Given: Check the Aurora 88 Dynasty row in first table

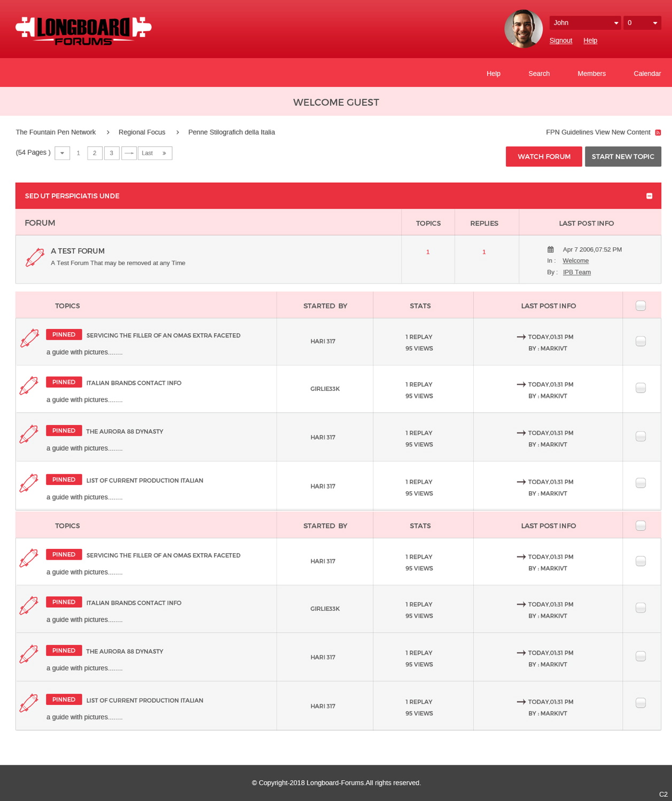Looking at the screenshot, I should coord(640,436).
